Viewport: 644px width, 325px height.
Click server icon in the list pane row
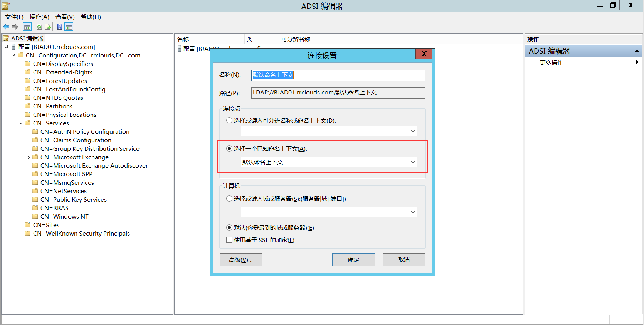click(x=180, y=49)
